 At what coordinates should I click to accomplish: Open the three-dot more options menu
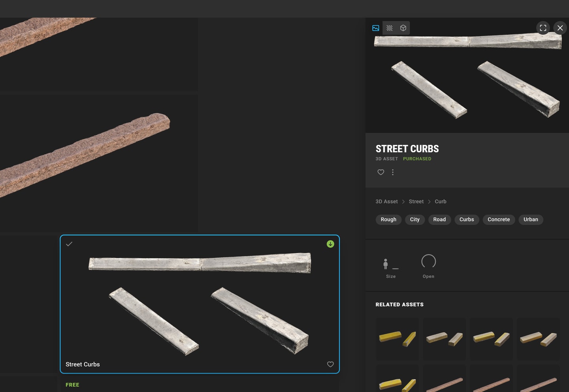(x=393, y=172)
